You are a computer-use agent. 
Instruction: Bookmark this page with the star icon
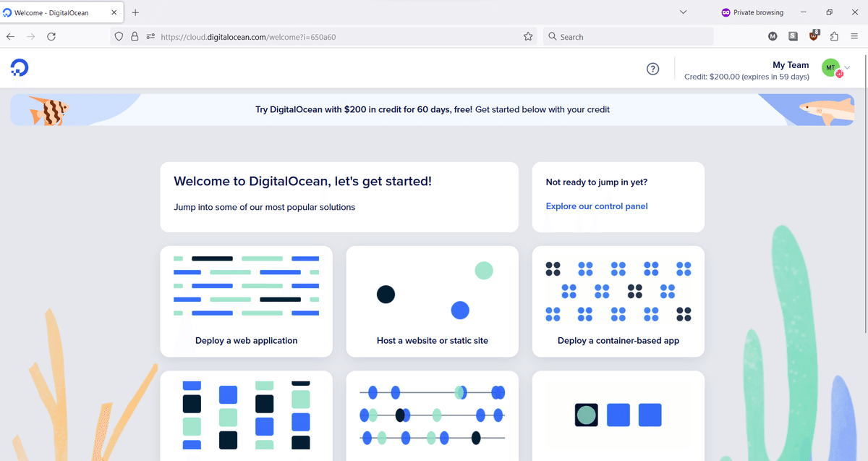528,36
